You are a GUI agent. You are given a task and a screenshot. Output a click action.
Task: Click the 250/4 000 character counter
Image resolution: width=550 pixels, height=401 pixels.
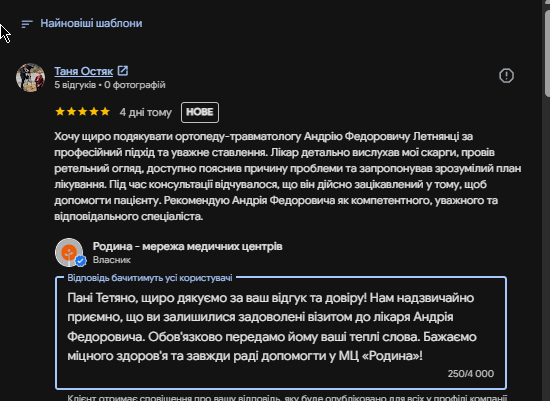471,374
